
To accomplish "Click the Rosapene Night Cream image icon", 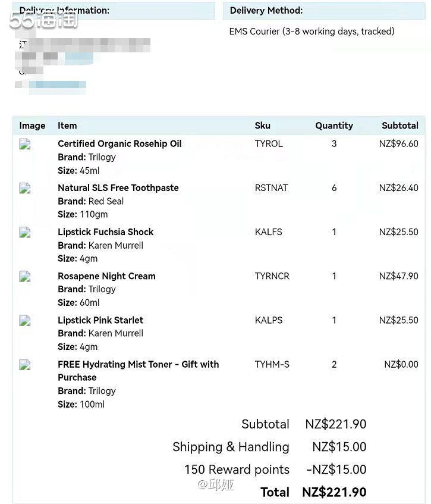I will coord(25,276).
